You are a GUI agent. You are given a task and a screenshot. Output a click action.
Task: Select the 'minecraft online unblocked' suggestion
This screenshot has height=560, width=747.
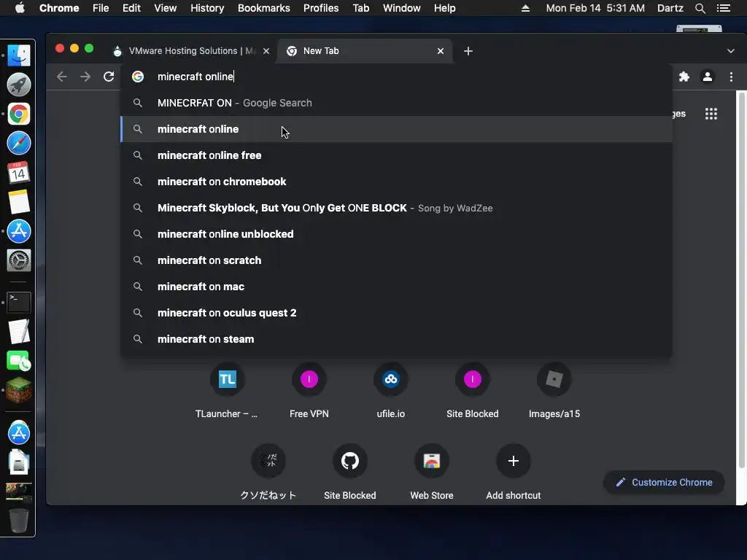[x=396, y=234]
